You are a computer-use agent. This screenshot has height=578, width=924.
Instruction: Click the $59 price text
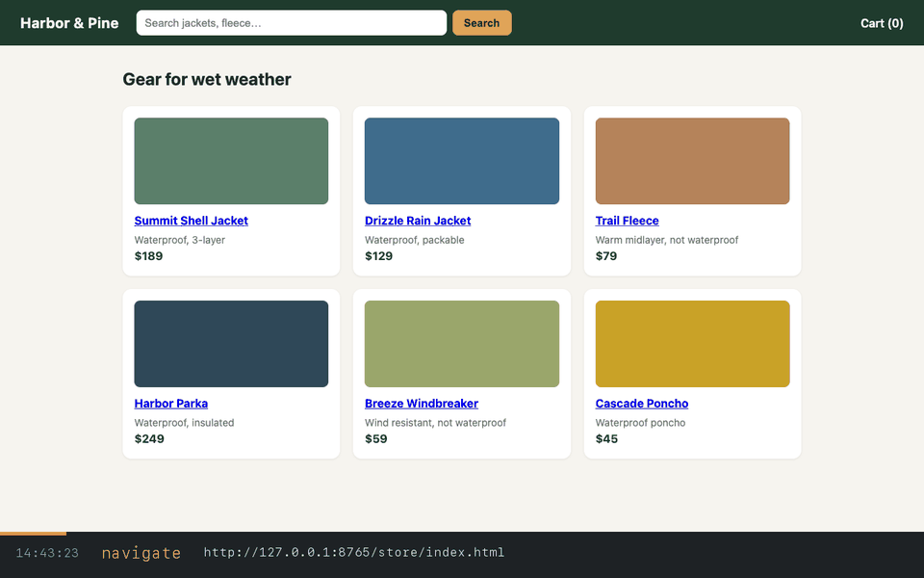[x=376, y=439]
